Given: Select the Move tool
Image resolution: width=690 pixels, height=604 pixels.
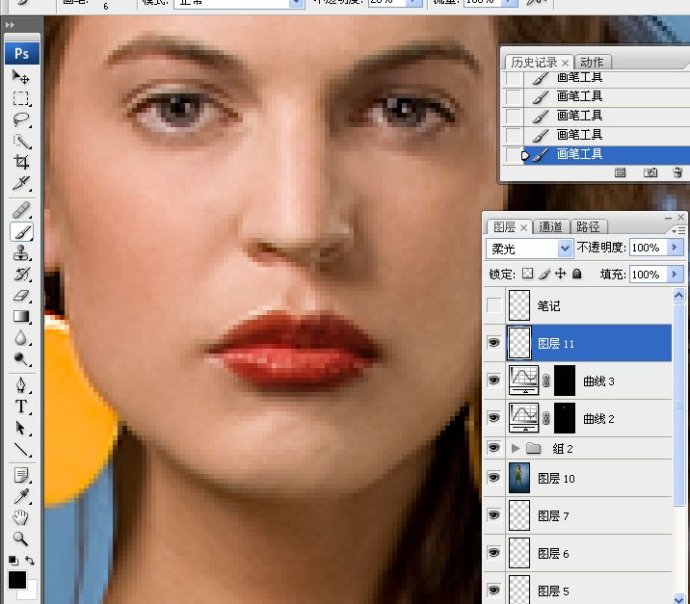Looking at the screenshot, I should point(21,77).
